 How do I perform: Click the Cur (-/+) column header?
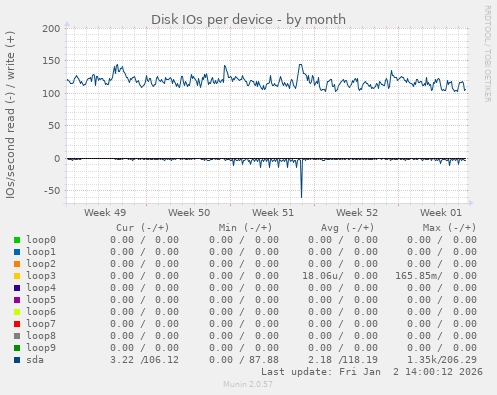143,228
